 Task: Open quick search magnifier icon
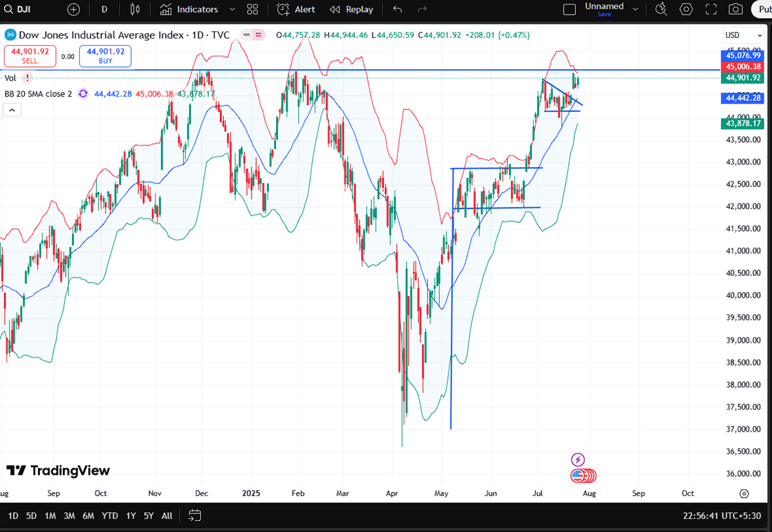pyautogui.click(x=661, y=9)
